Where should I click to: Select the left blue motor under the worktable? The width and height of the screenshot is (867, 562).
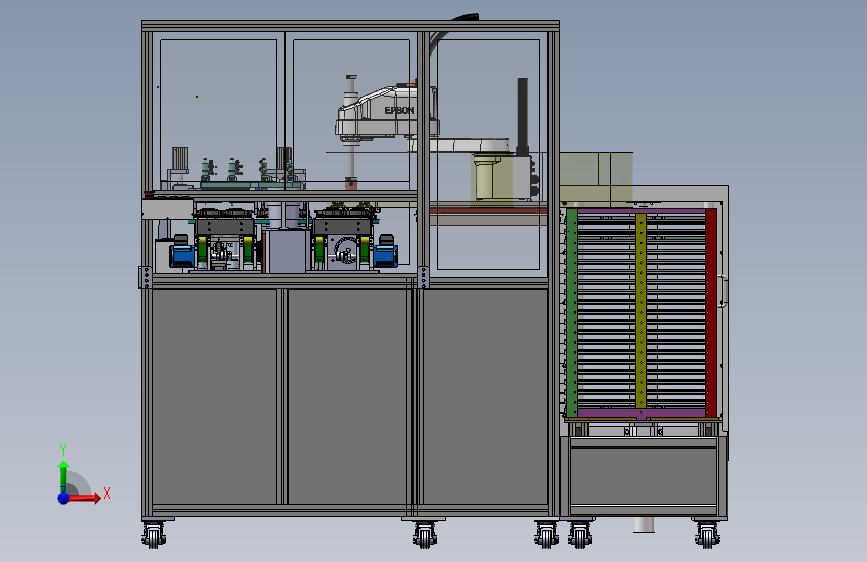182,255
